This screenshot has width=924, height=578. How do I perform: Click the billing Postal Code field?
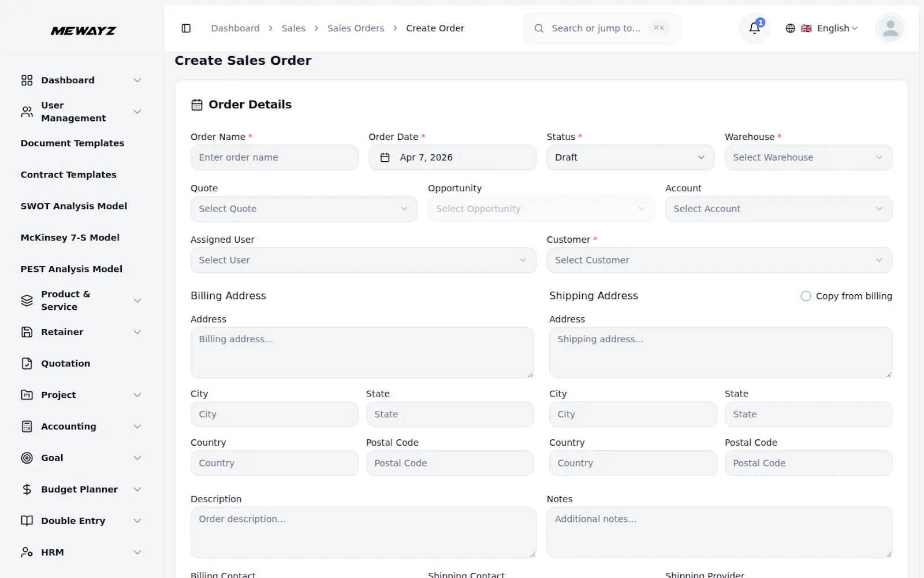click(450, 463)
